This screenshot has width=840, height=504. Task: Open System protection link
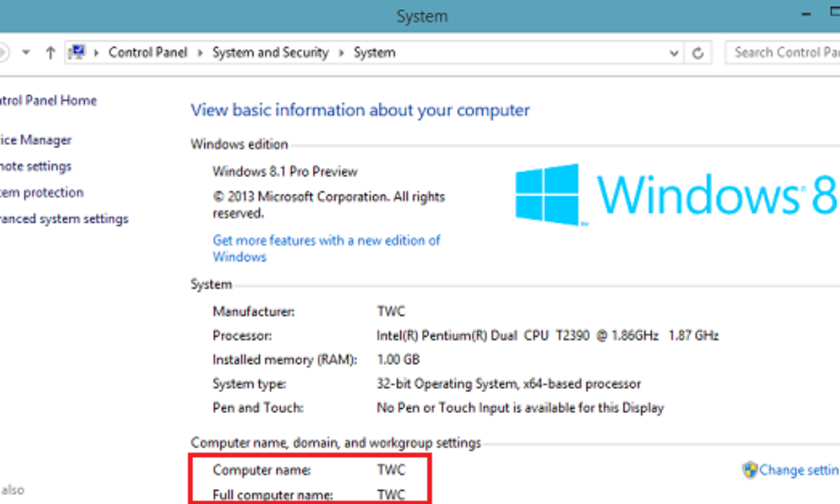point(41,192)
